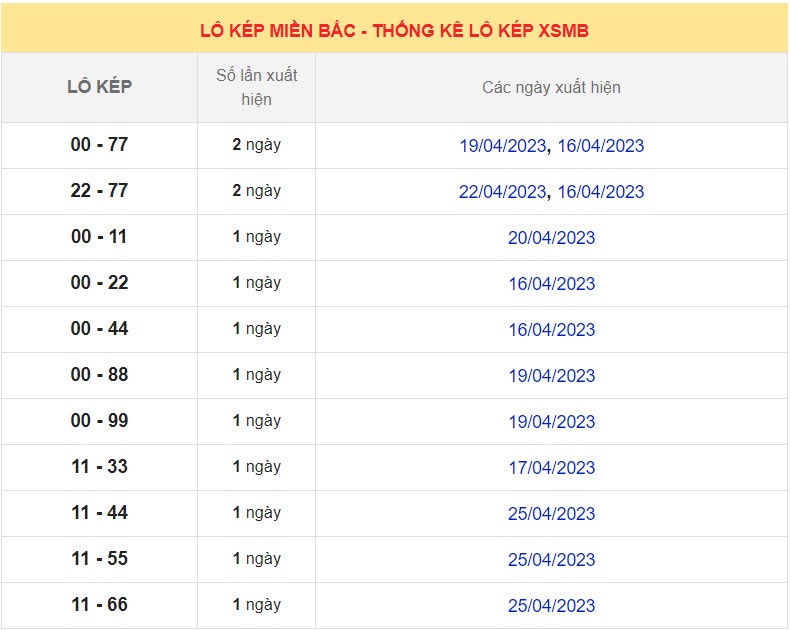Screen dimensions: 790x630
Task: Click the 'Số lần xuất hiện' column header
Action: [256, 87]
